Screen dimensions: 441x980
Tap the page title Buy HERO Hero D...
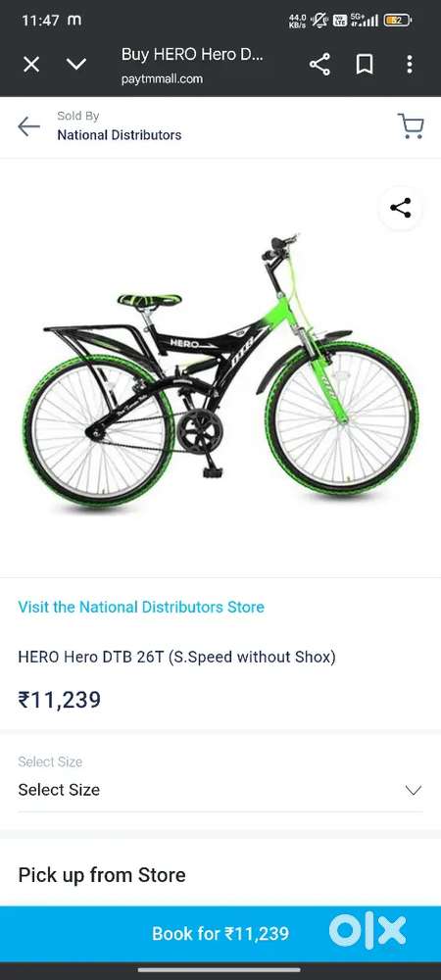click(x=192, y=54)
